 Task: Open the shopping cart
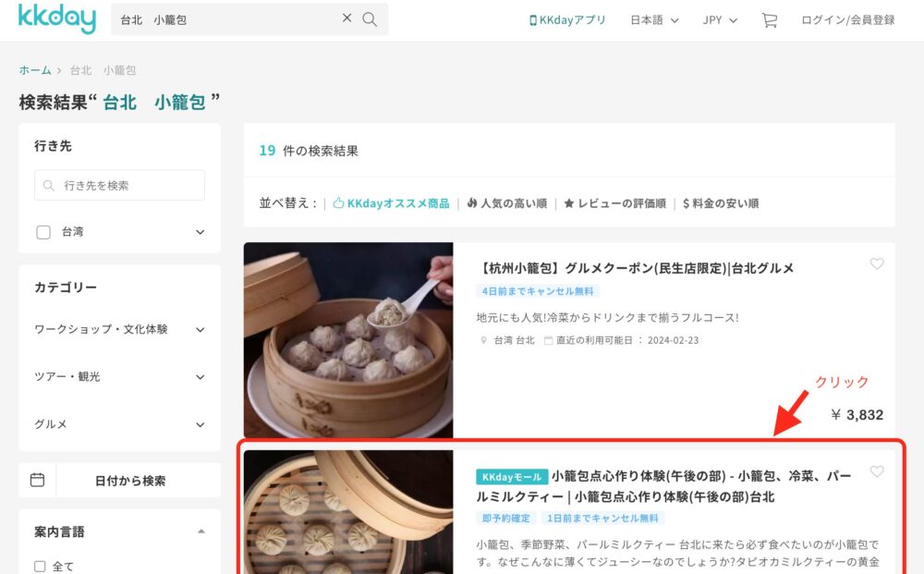pyautogui.click(x=769, y=19)
